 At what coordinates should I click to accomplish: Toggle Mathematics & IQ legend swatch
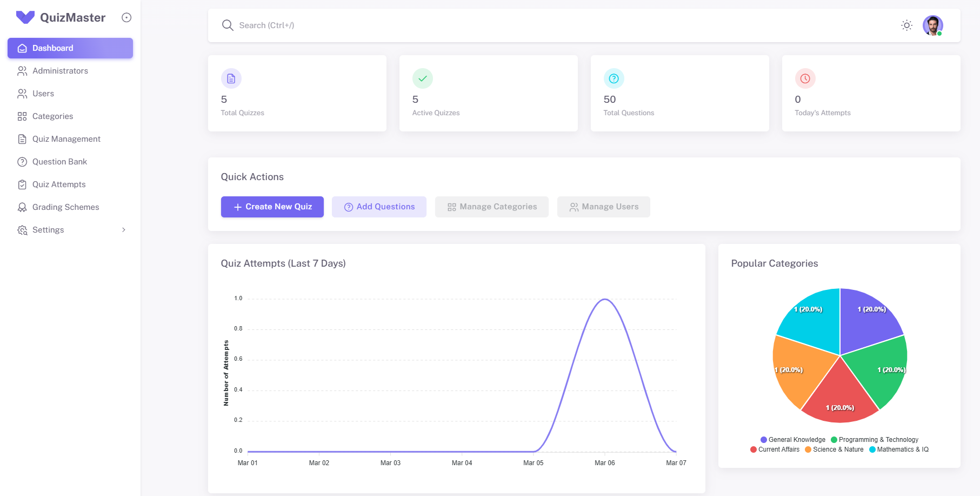point(872,449)
